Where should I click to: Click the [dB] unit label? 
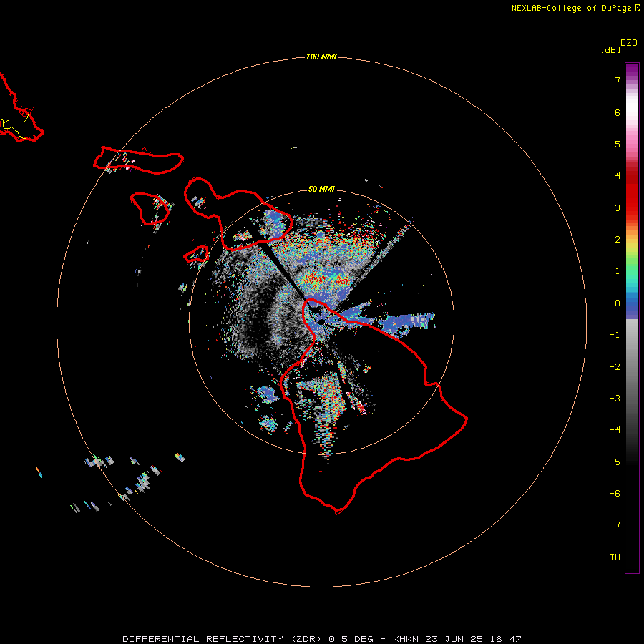point(610,49)
